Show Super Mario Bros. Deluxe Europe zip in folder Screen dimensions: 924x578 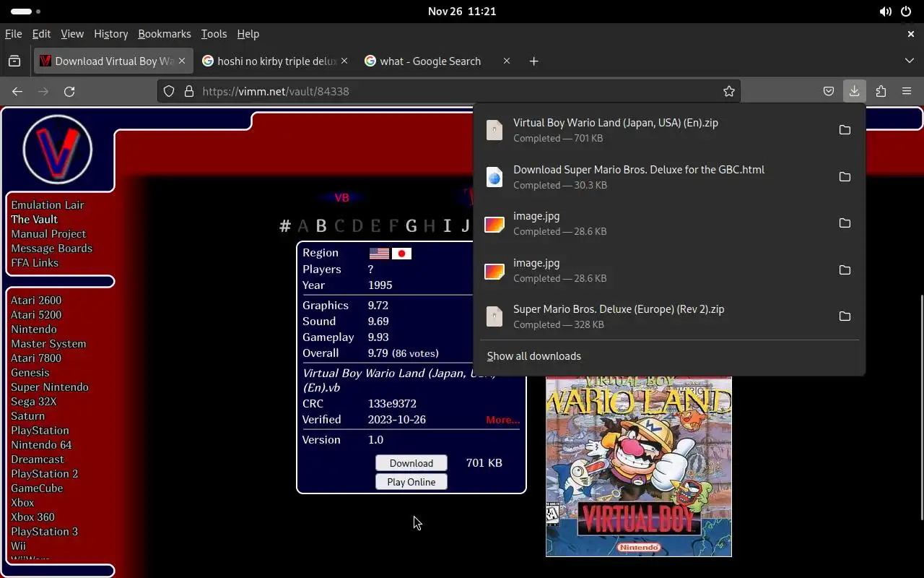[845, 316]
